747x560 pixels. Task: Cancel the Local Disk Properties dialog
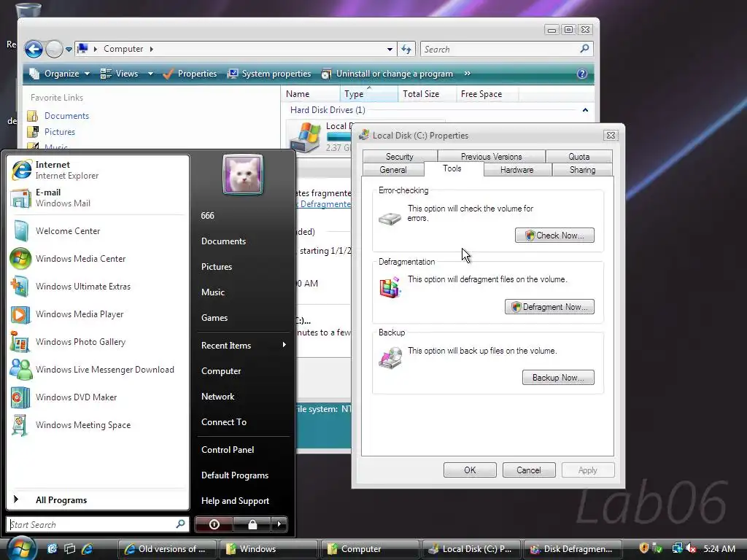click(529, 470)
